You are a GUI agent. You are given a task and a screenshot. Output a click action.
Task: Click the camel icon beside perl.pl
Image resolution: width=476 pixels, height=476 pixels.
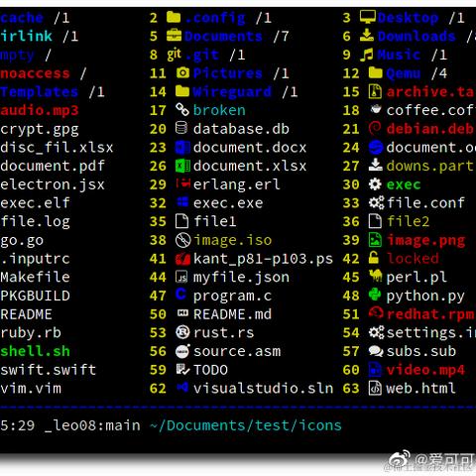point(376,276)
